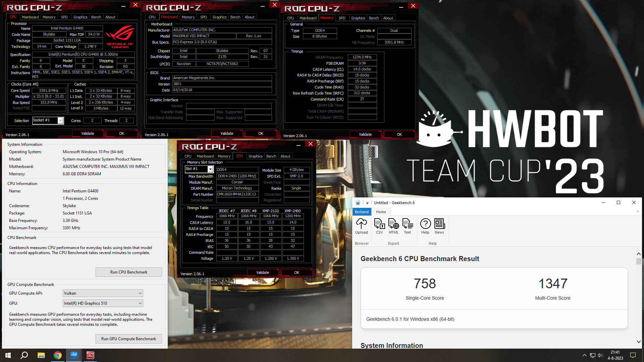
Task: Minimize the SPD CPU-Z window
Action: coord(298,145)
